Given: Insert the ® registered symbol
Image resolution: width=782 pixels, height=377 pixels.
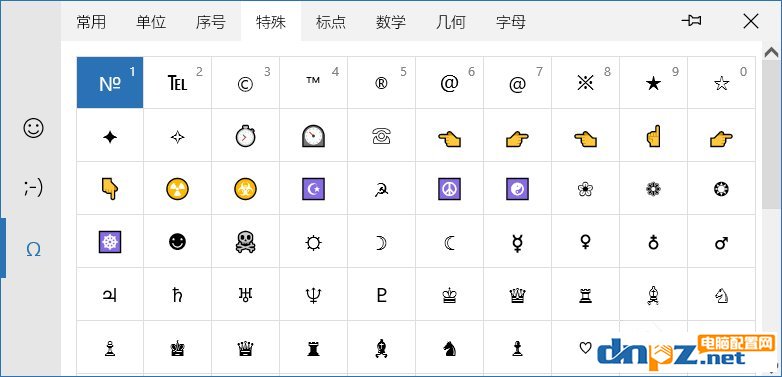Looking at the screenshot, I should point(382,82).
